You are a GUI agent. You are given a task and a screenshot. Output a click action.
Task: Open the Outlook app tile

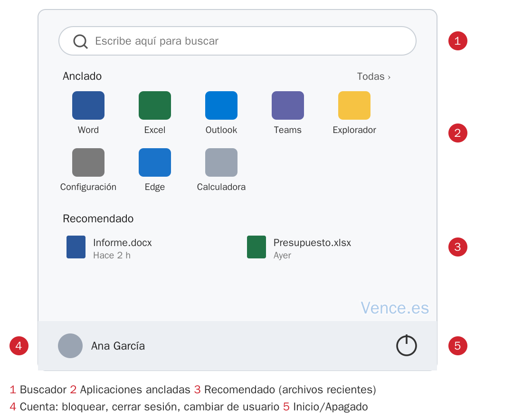[221, 105]
